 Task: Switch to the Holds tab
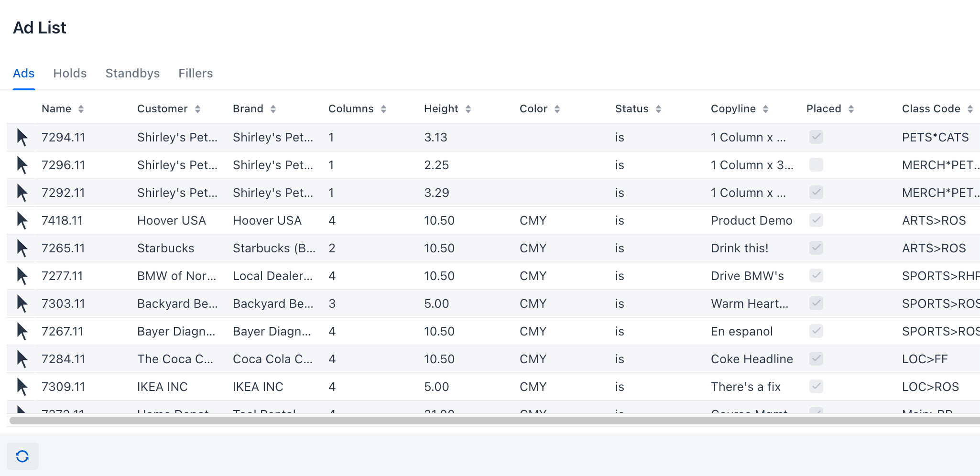(70, 73)
